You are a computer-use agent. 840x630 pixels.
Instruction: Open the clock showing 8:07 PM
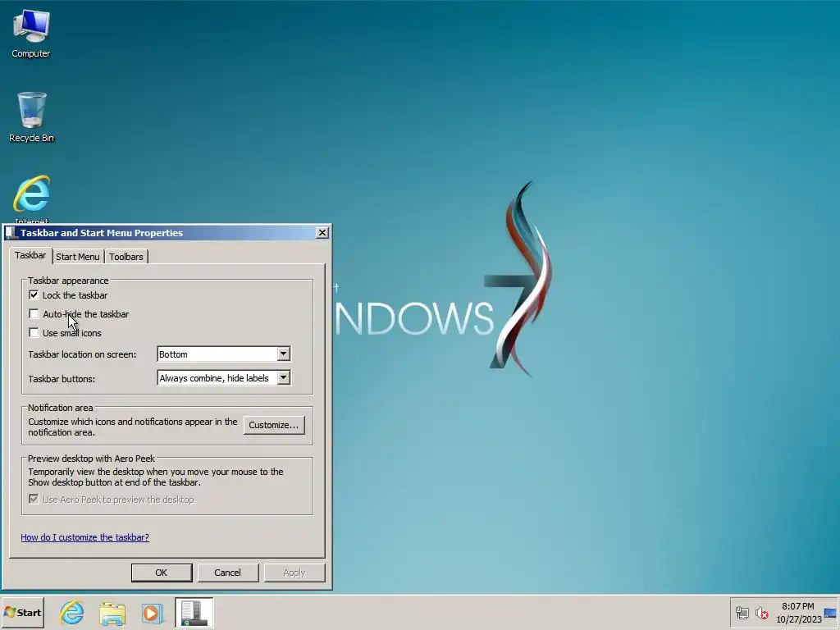point(798,613)
